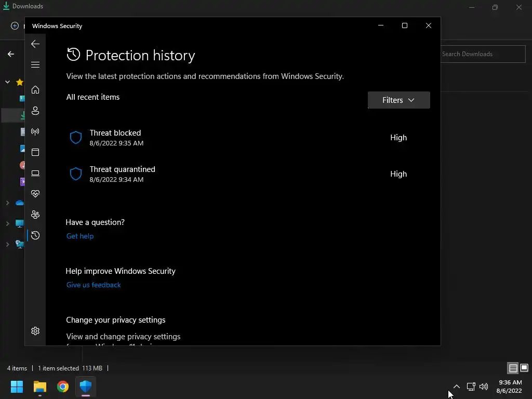Expand Network tree node in File Explorer
532x399 pixels.
[7, 244]
